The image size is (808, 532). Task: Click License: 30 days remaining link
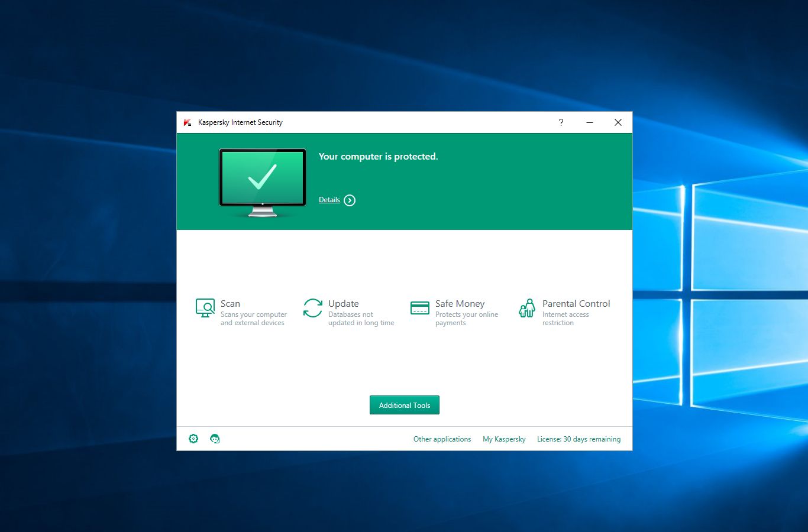[579, 439]
